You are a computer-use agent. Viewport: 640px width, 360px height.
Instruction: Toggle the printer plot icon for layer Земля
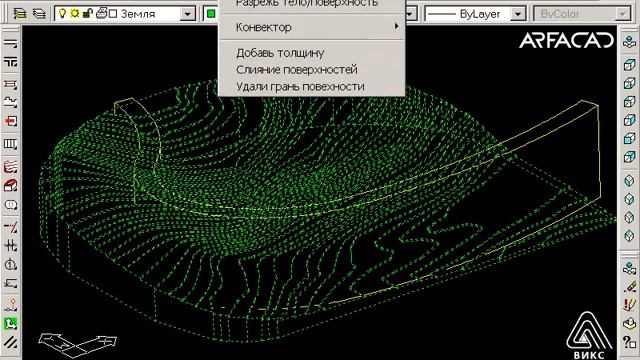point(101,13)
